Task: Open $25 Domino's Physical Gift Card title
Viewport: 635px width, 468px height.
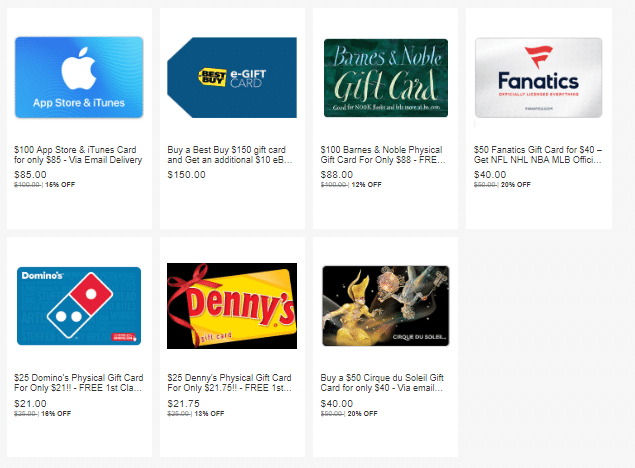Action: click(x=79, y=383)
